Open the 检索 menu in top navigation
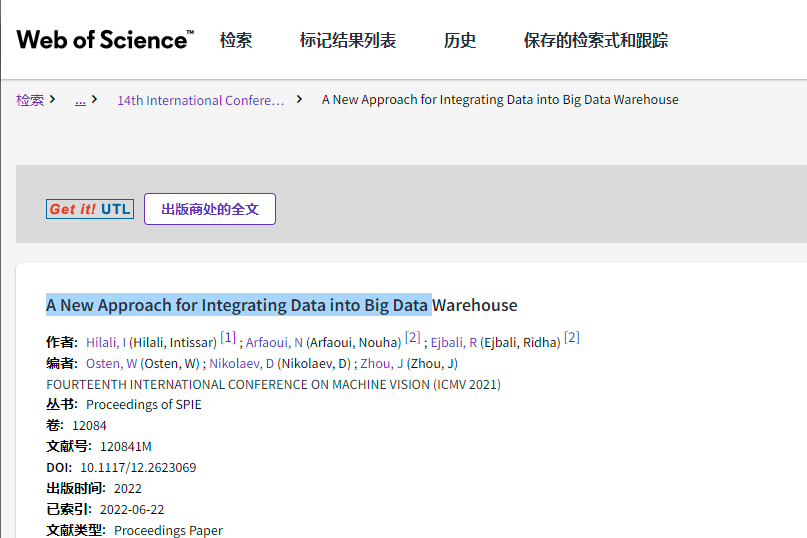This screenshot has height=538, width=807. click(x=236, y=41)
